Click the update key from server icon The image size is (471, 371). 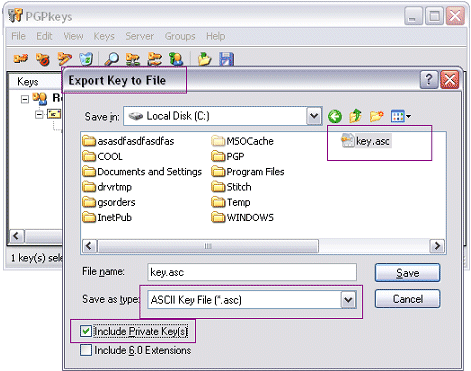[155, 59]
